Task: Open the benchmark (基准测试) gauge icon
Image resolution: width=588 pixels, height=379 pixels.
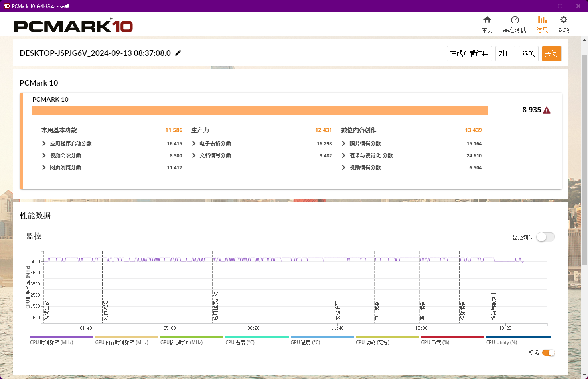Action: (515, 20)
